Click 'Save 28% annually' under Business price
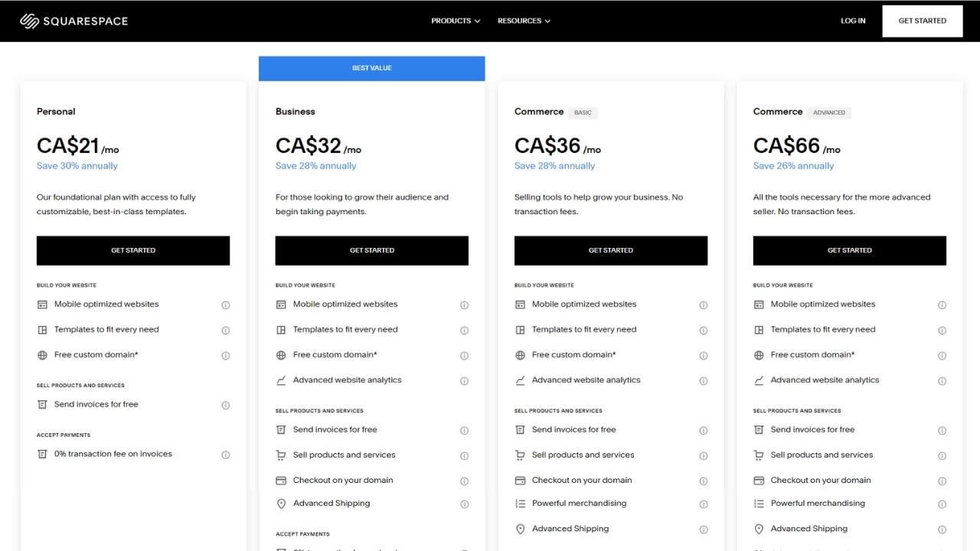This screenshot has width=980, height=551. [x=316, y=165]
